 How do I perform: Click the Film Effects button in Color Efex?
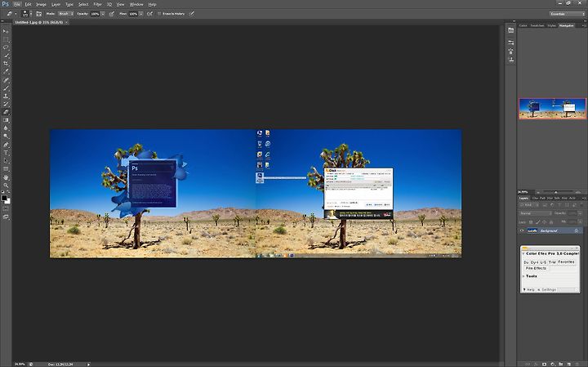(x=536, y=268)
